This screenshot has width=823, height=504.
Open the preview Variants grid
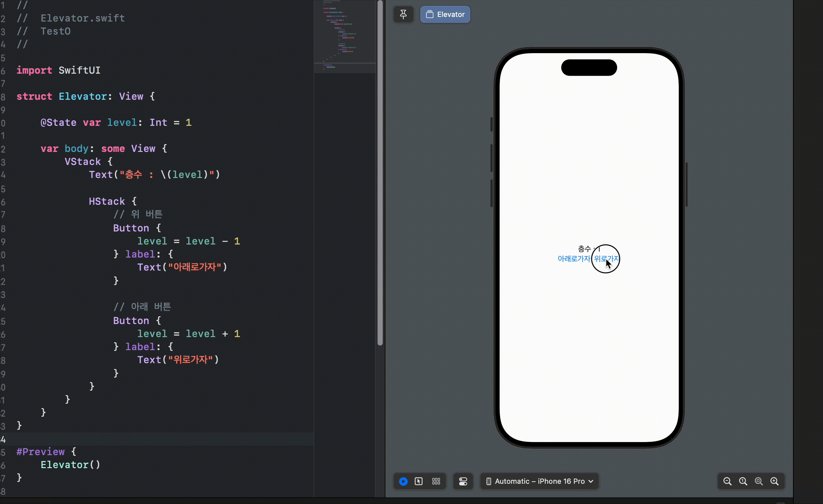(x=436, y=481)
